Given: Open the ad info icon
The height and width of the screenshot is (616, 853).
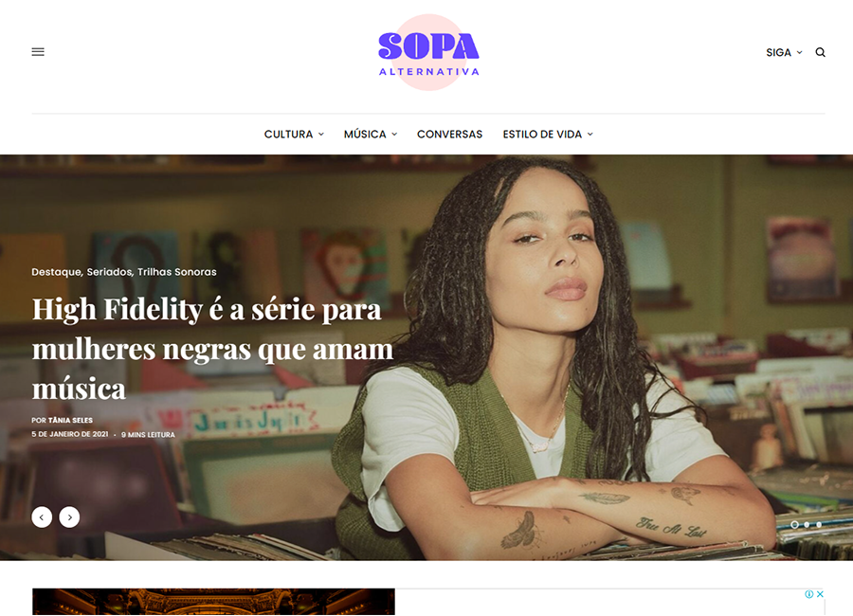Looking at the screenshot, I should pyautogui.click(x=809, y=593).
